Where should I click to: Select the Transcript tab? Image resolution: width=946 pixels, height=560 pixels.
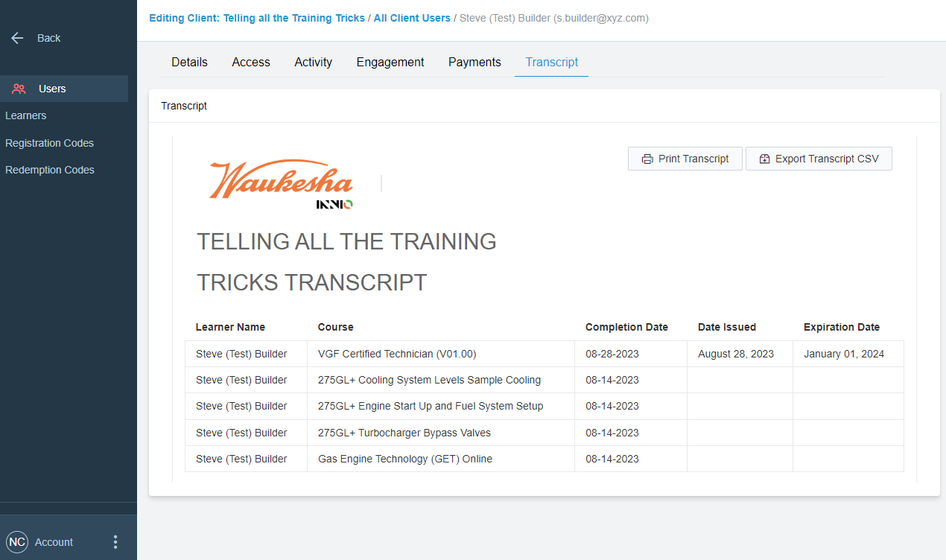tap(551, 63)
